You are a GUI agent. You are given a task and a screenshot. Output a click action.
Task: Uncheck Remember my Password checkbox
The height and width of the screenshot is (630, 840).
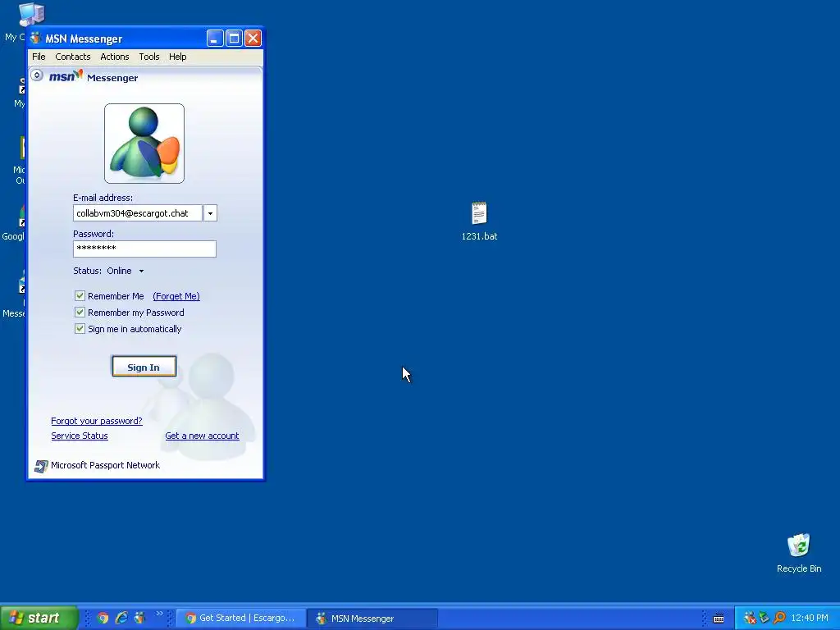(x=80, y=313)
